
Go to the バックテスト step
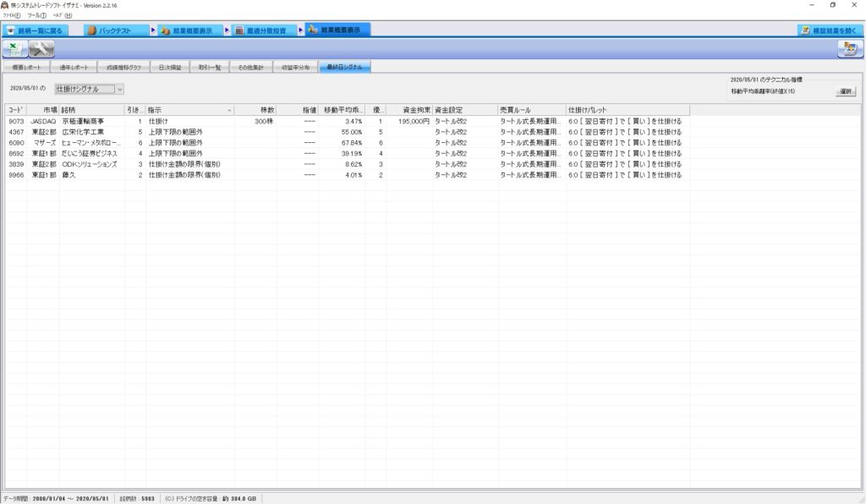tap(115, 30)
